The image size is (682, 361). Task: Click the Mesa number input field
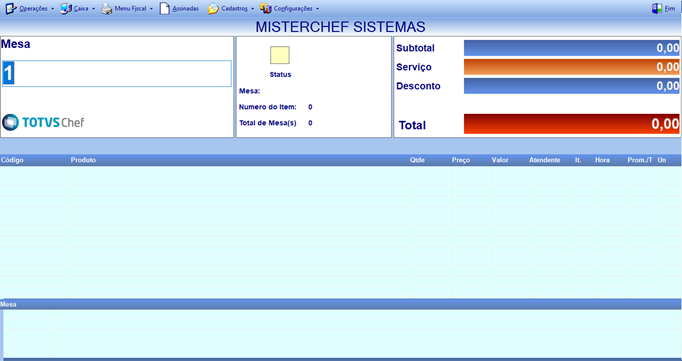click(117, 74)
